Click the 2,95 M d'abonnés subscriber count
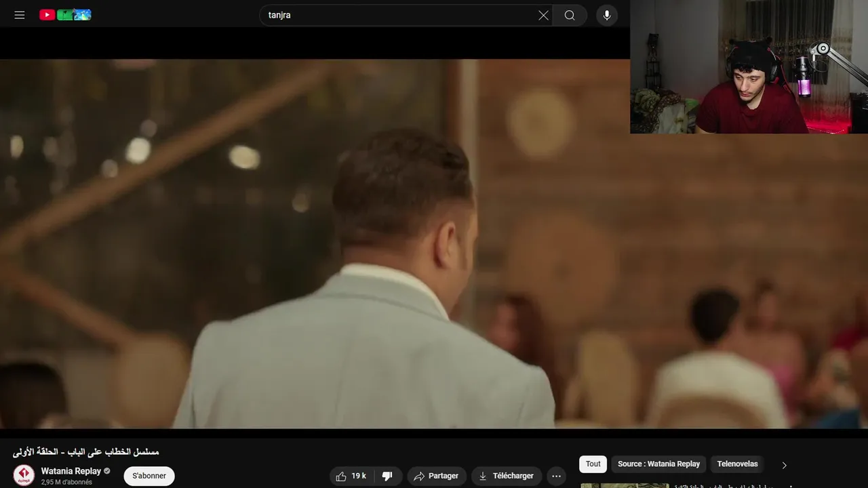The width and height of the screenshot is (868, 488). 66,483
